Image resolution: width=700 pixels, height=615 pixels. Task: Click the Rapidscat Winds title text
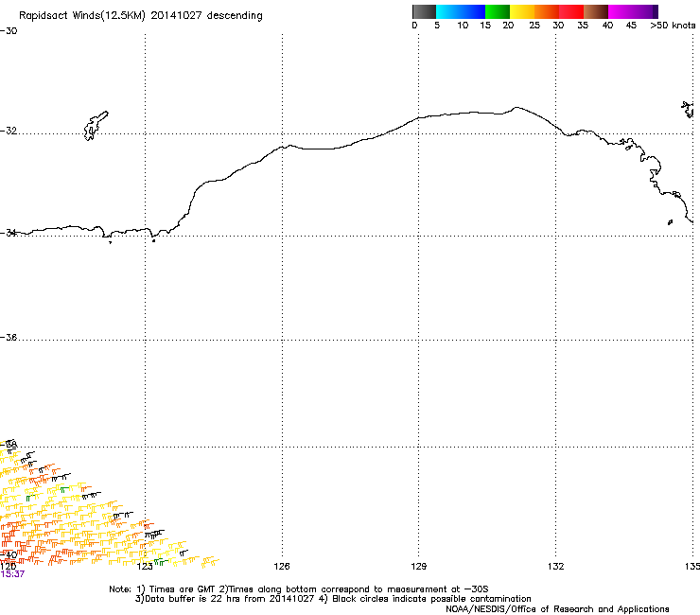coord(141,16)
